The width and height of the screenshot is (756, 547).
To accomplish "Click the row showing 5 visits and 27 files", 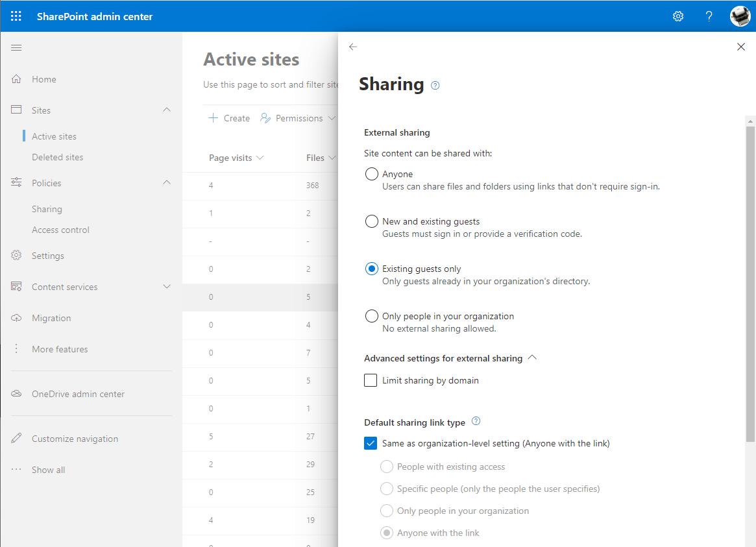I will [x=260, y=437].
